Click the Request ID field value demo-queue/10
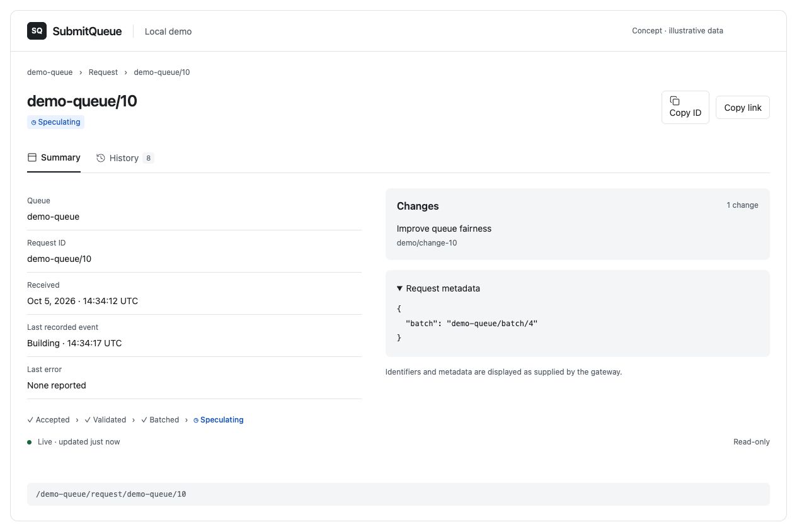 tap(59, 259)
